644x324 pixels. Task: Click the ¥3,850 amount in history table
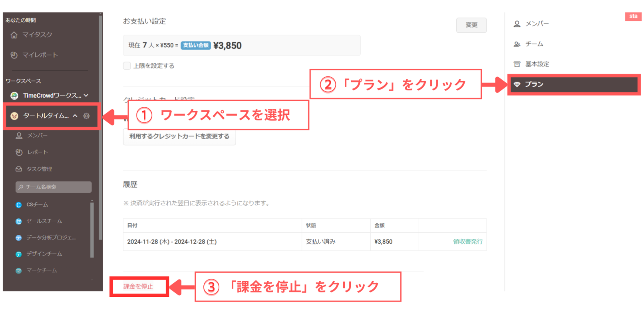(384, 242)
